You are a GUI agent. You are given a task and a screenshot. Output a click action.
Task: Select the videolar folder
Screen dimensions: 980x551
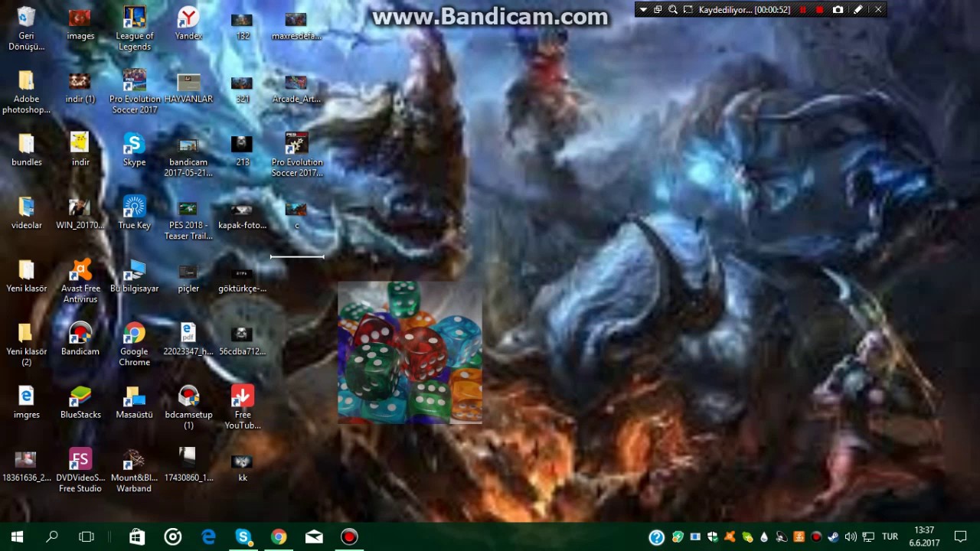tap(26, 213)
